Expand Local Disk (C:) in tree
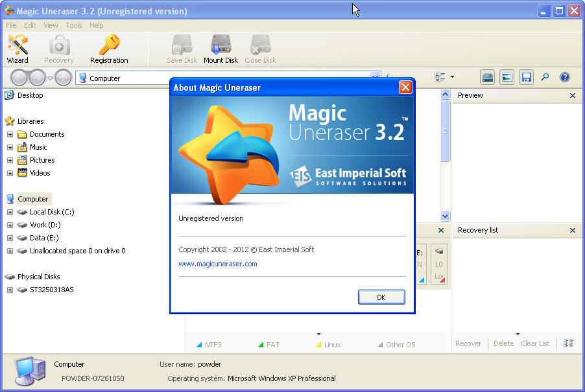Screen dimensions: 585x392 tap(9, 212)
